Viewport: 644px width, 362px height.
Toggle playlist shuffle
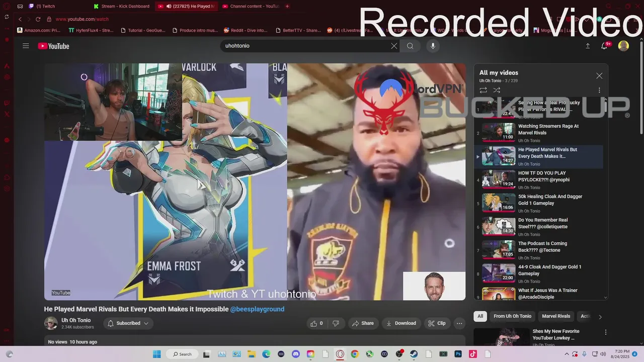497,90
